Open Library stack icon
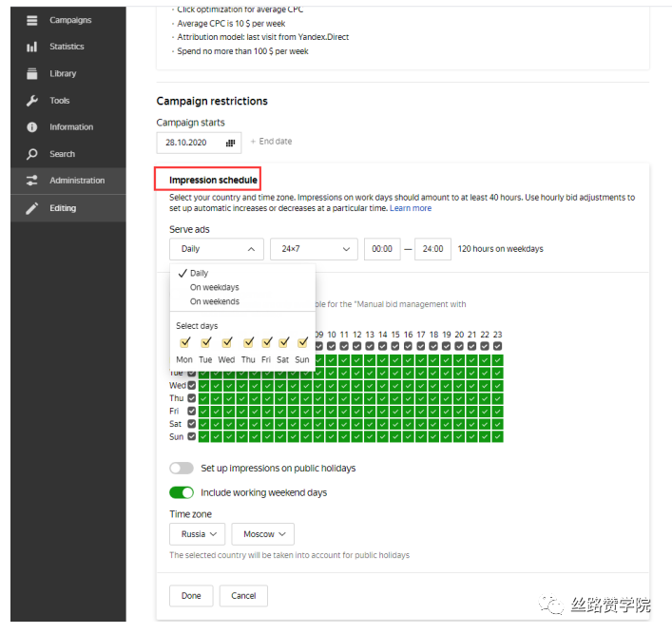 (31, 74)
